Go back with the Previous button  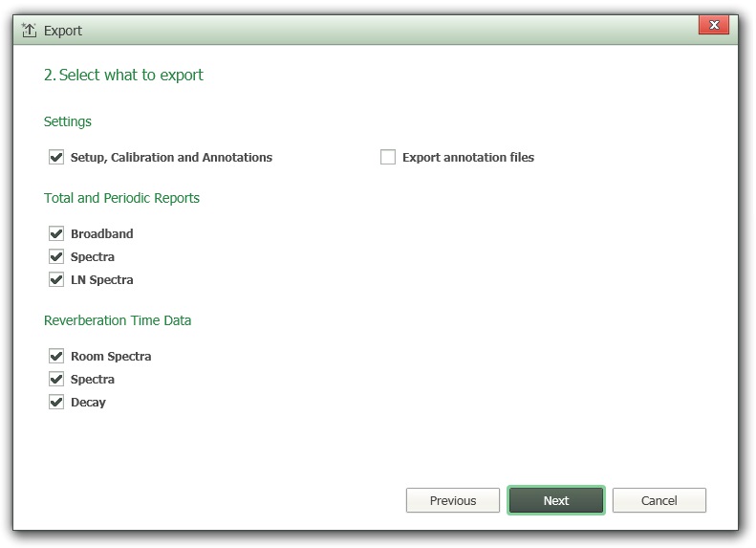click(x=453, y=500)
